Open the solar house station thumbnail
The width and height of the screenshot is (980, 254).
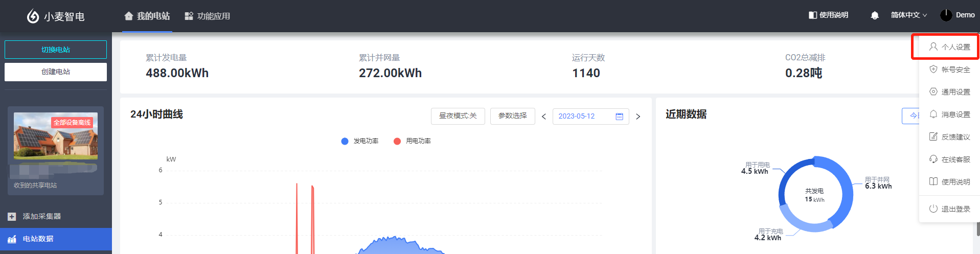pos(56,136)
